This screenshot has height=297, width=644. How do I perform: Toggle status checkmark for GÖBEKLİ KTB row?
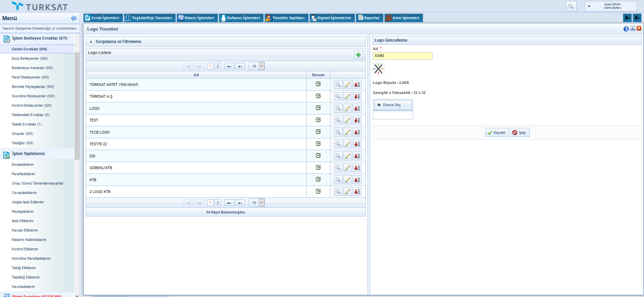(318, 167)
